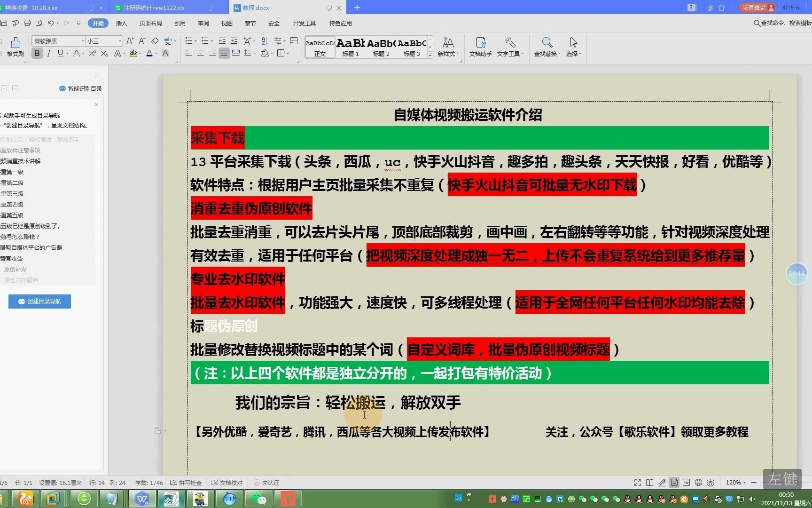Open the 开发工具 (Developer) tab
The height and width of the screenshot is (508, 812).
[304, 23]
